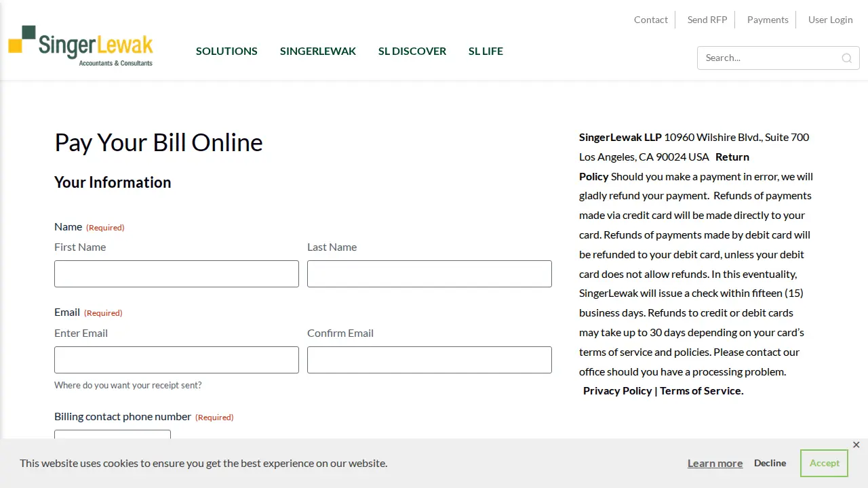Open the Solutions menu
Screen dimensions: 868x488
[x=226, y=52]
